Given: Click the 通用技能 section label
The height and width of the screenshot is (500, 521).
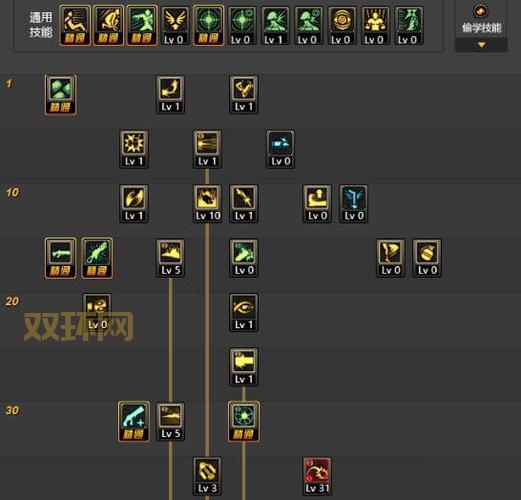Looking at the screenshot, I should [x=41, y=25].
